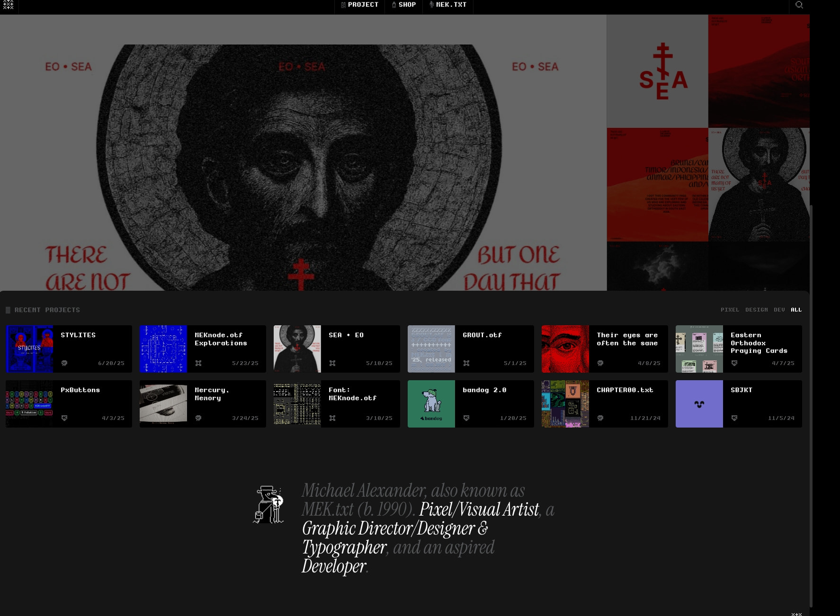The width and height of the screenshot is (840, 616).
Task: Open the STYLITES project title link
Action: point(78,335)
